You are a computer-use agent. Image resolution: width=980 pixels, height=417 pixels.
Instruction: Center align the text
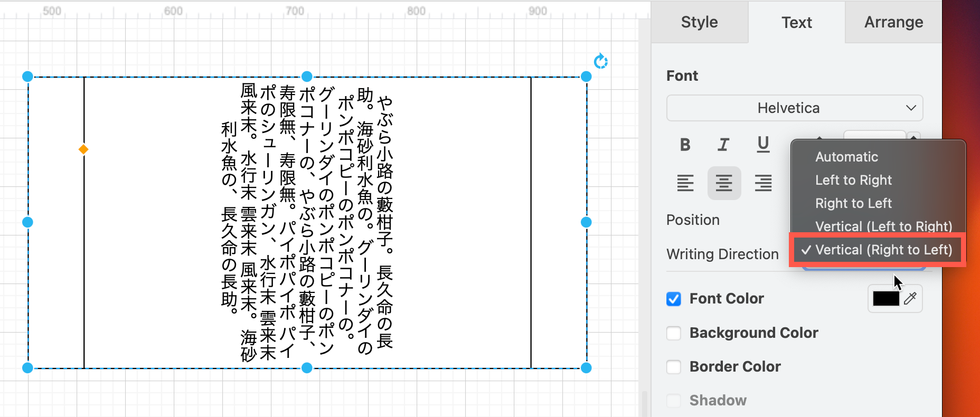pos(724,183)
